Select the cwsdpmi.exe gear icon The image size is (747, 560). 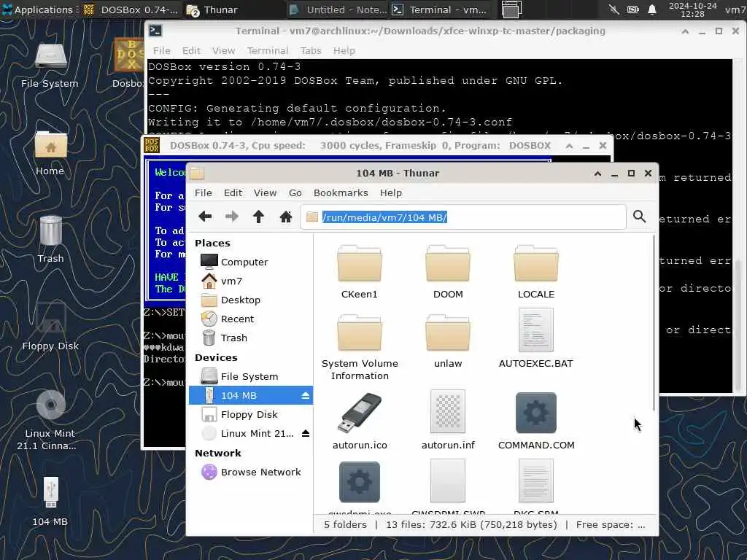click(360, 482)
